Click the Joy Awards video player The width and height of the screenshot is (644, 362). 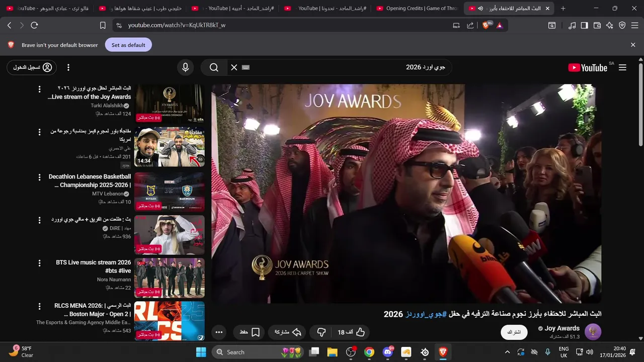406,194
